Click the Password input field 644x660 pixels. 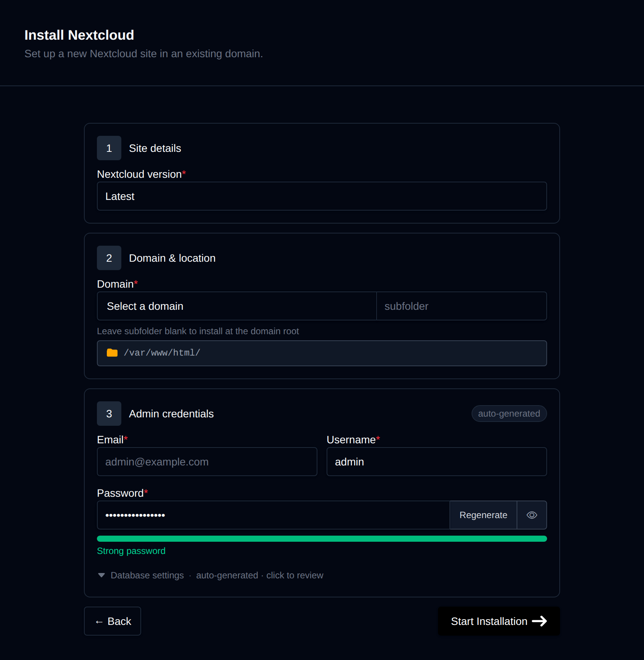[x=273, y=515]
